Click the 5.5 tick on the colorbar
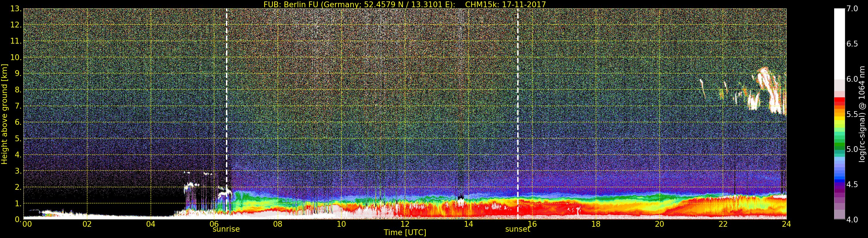868x238 pixels. pos(852,114)
